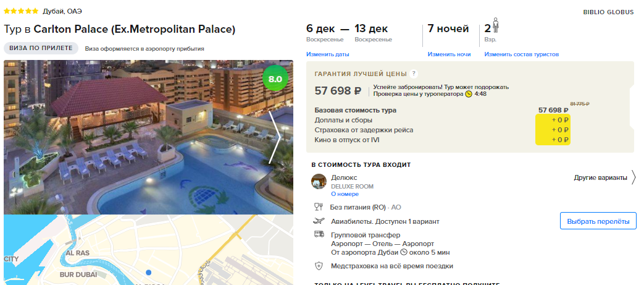Click the blue hotel marker on map

(149, 272)
